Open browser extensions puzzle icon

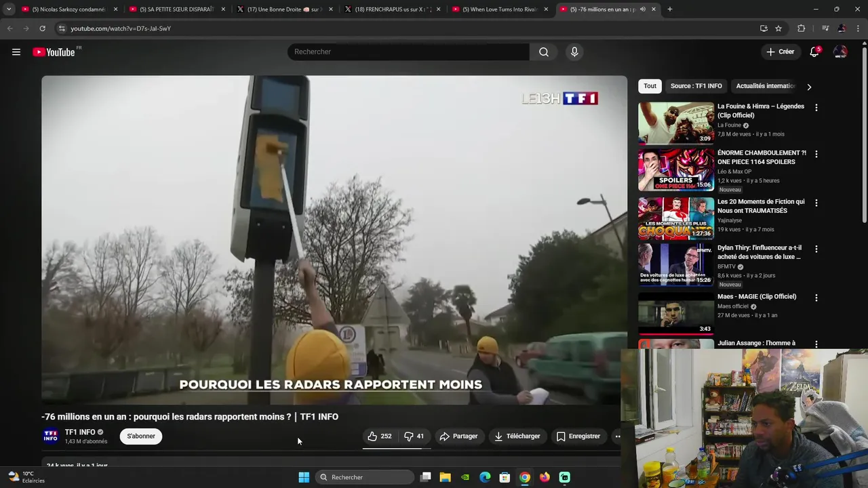tap(801, 28)
